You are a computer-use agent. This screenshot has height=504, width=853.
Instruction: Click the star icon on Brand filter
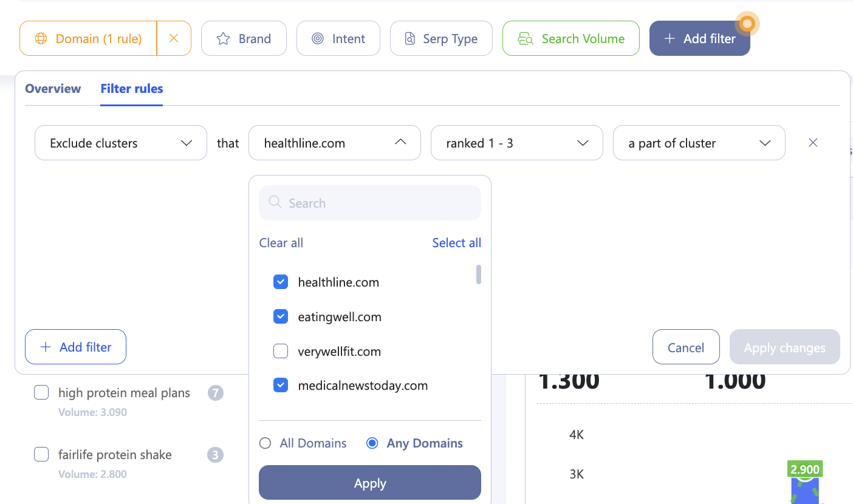224,39
